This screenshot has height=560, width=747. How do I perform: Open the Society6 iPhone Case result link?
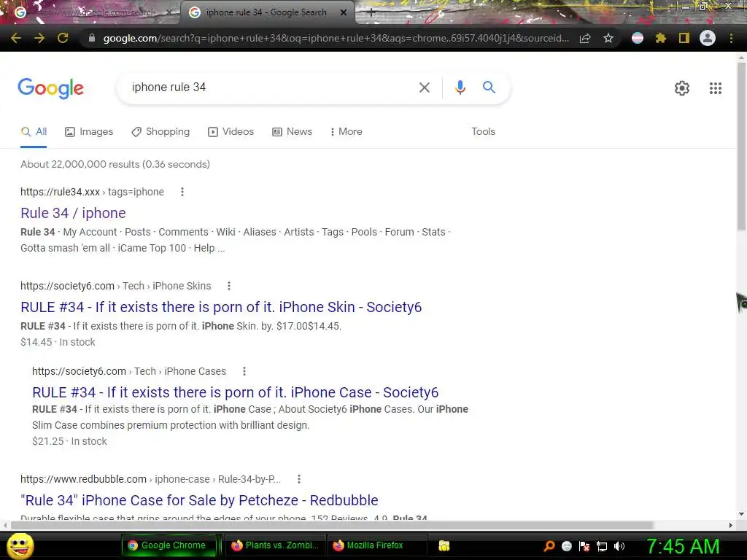click(236, 392)
